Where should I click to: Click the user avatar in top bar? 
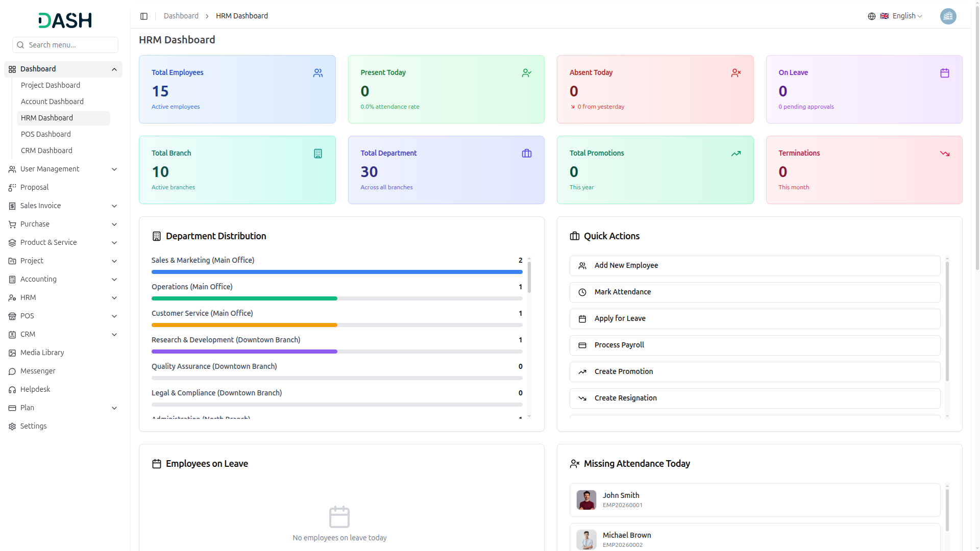948,16
